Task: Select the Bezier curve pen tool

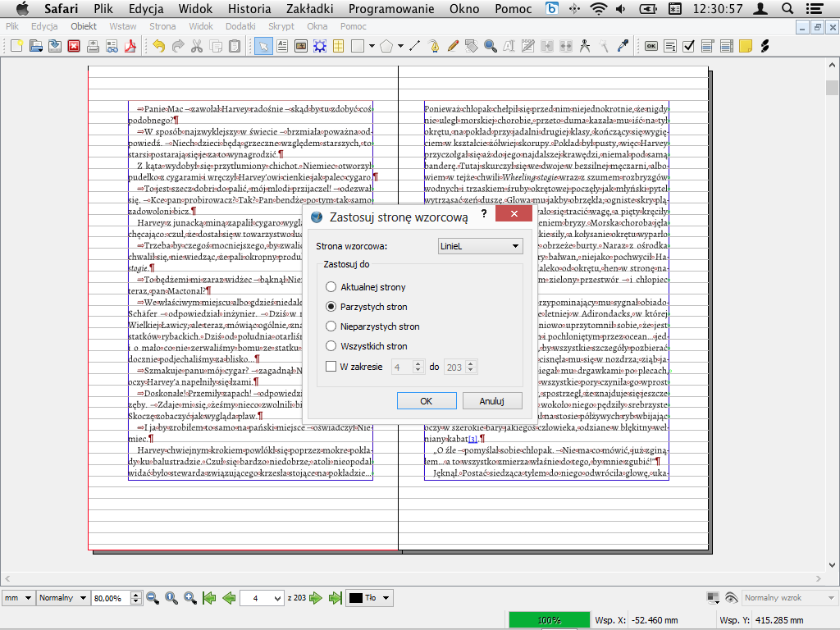Action: pos(435,46)
